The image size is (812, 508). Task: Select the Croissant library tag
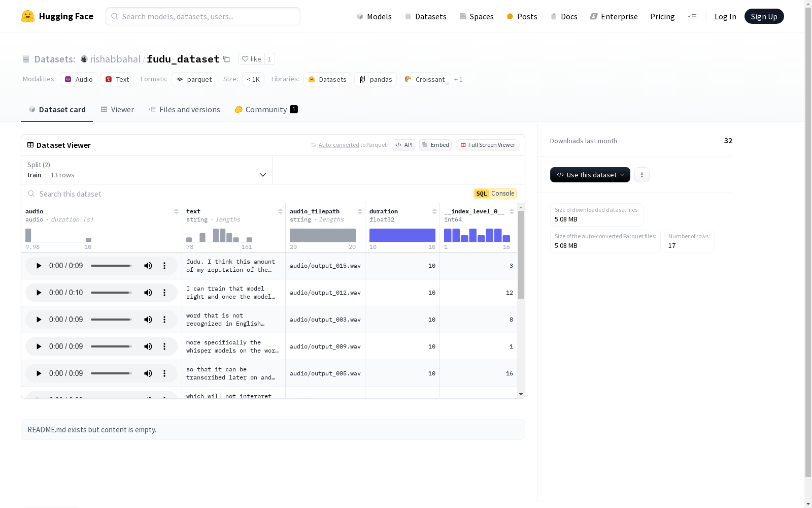(425, 79)
